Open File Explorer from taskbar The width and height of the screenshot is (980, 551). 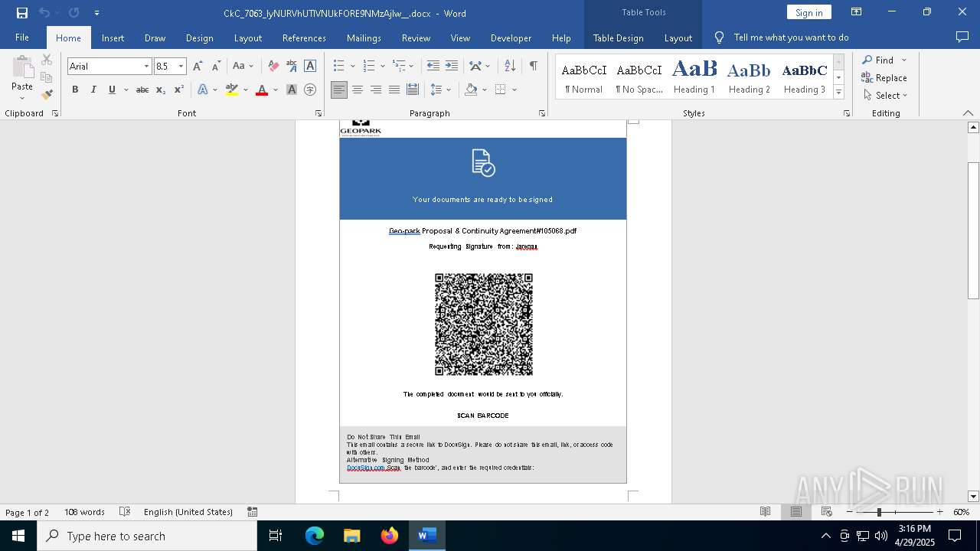[x=352, y=536]
